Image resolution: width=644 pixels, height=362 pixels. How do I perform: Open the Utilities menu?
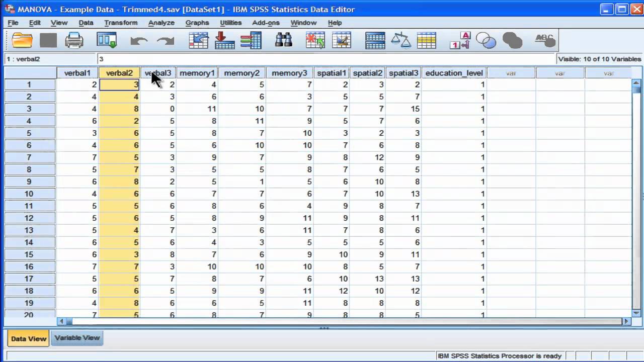tap(231, 23)
